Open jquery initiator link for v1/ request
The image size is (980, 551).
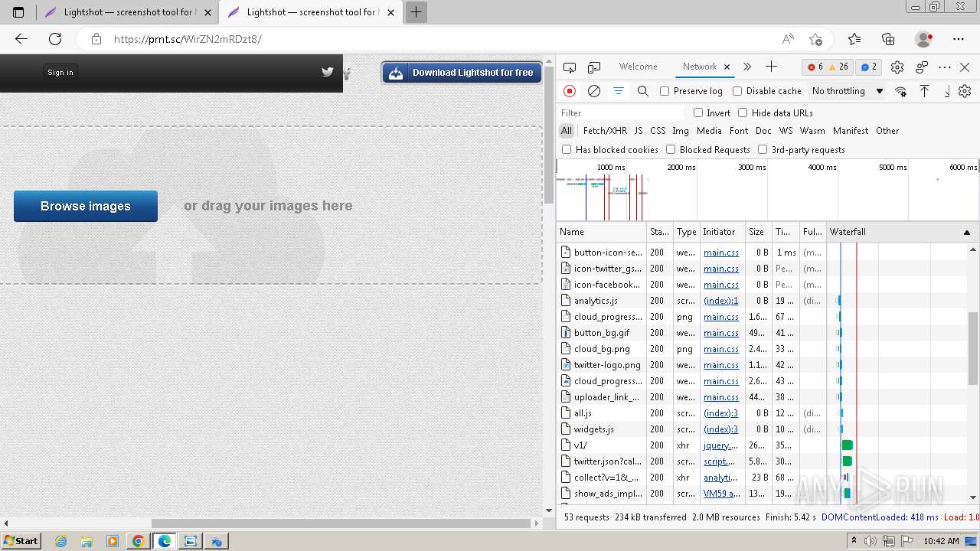pos(721,445)
